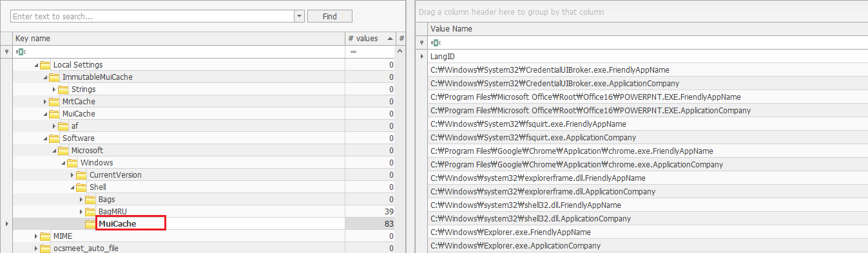The width and height of the screenshot is (868, 253).
Task: Collapse the Software tree node
Action: [x=45, y=138]
